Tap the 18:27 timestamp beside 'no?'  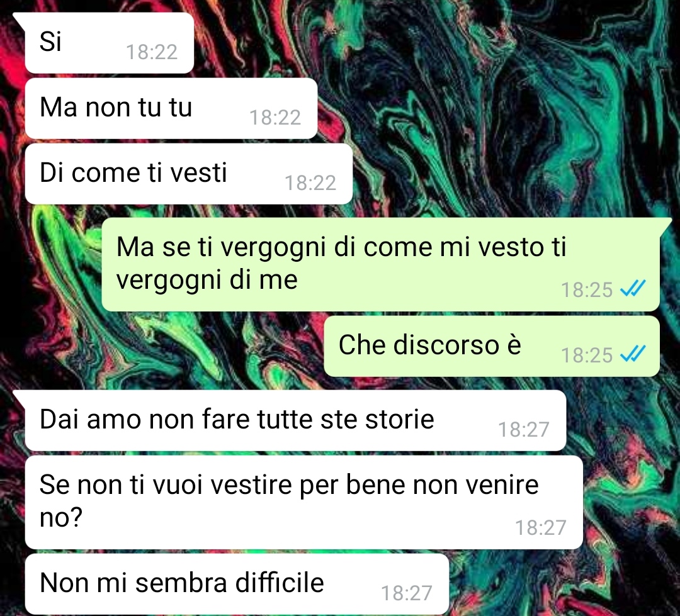click(x=540, y=527)
